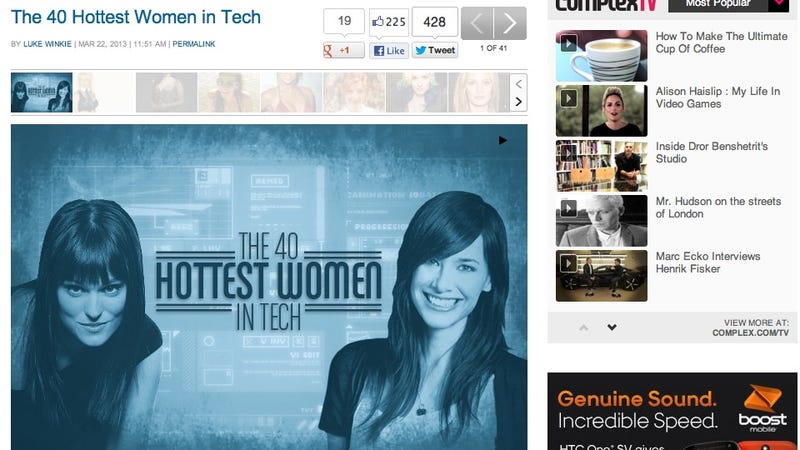800x450 pixels.
Task: Click the Boost Mobile advertisement banner
Action: point(672,411)
